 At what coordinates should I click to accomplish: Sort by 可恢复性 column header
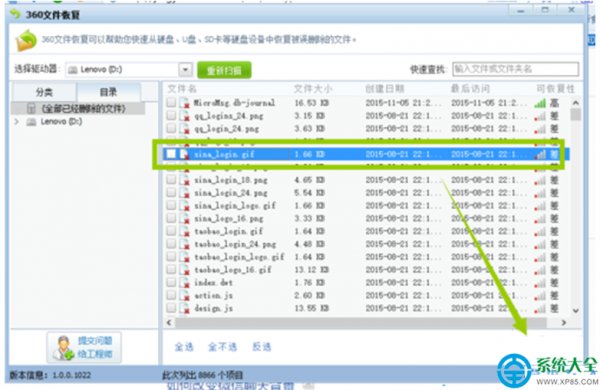555,89
